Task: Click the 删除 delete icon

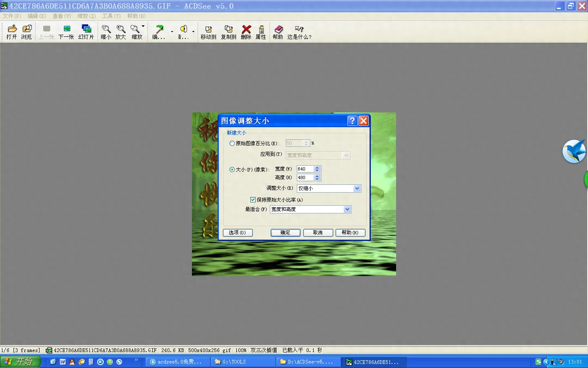Action: pos(246,32)
